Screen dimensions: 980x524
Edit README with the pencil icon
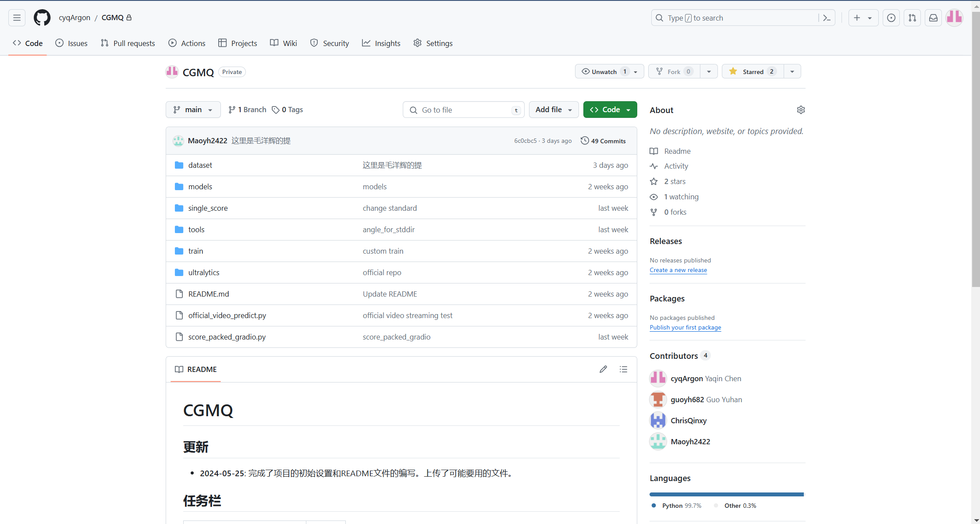[x=603, y=369]
